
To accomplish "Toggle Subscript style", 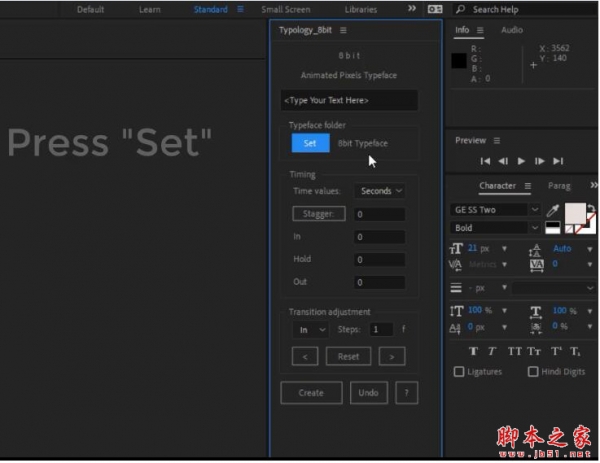I will click(x=575, y=352).
